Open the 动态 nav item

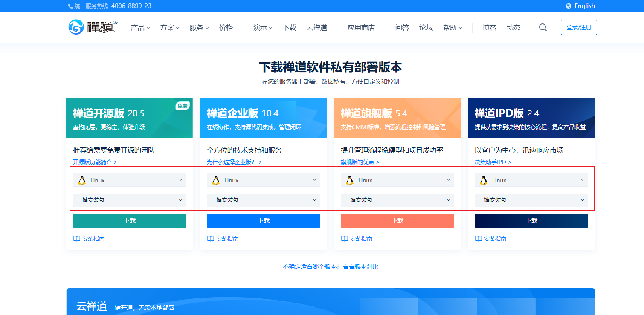click(x=513, y=27)
